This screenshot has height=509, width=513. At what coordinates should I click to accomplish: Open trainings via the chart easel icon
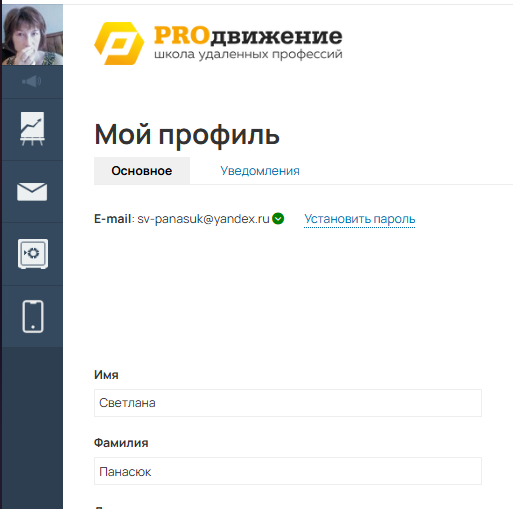pos(32,129)
